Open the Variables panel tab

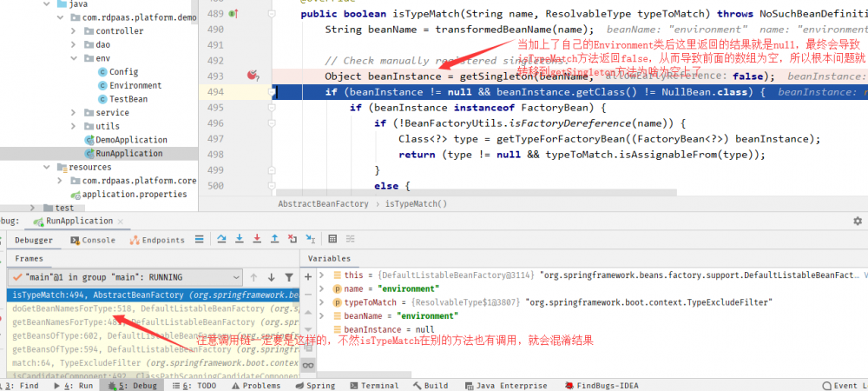(x=329, y=259)
